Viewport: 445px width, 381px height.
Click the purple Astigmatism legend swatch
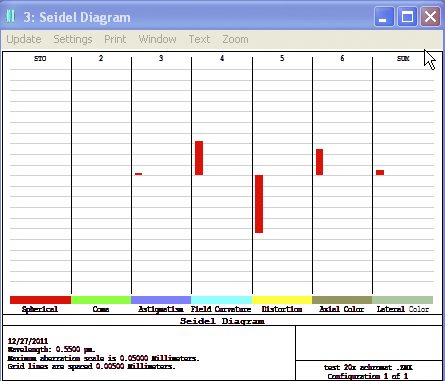click(x=161, y=300)
